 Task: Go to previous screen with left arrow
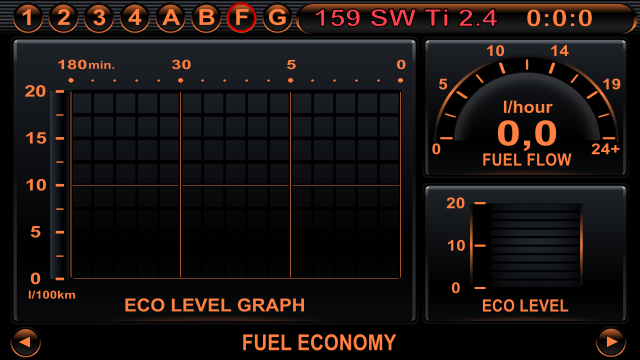pos(26,342)
